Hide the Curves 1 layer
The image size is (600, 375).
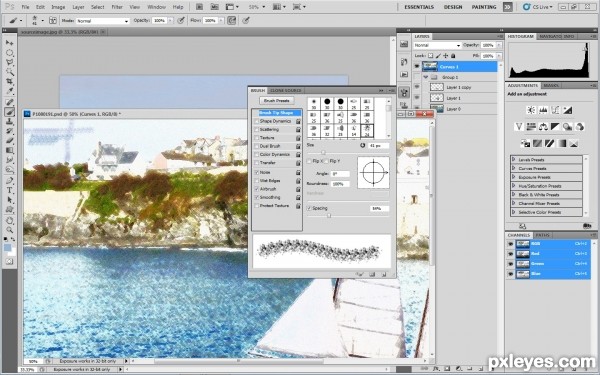[x=417, y=67]
